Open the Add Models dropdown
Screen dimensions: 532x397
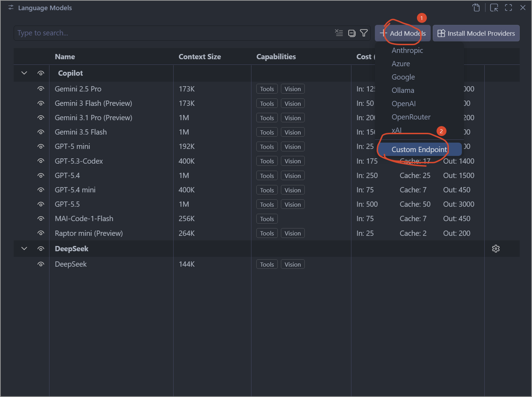pyautogui.click(x=403, y=33)
